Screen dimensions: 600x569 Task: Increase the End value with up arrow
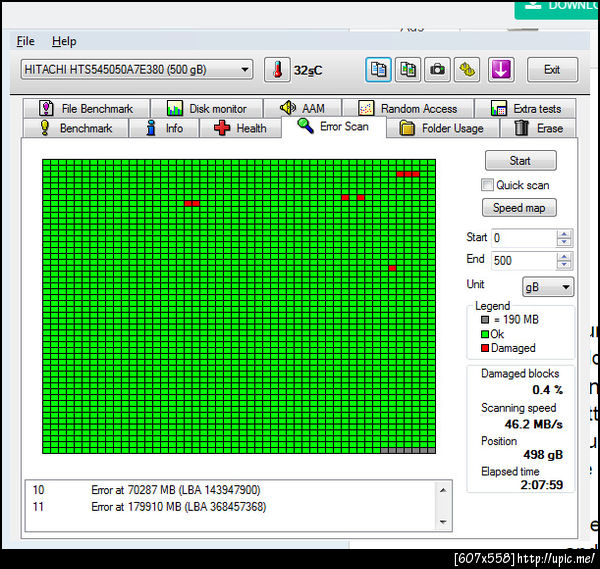click(564, 256)
